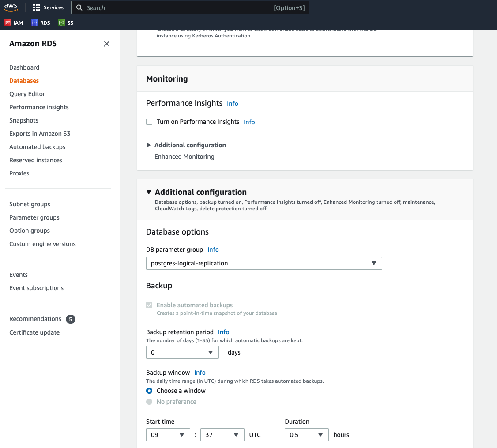Open Certificate update in sidebar

click(34, 332)
